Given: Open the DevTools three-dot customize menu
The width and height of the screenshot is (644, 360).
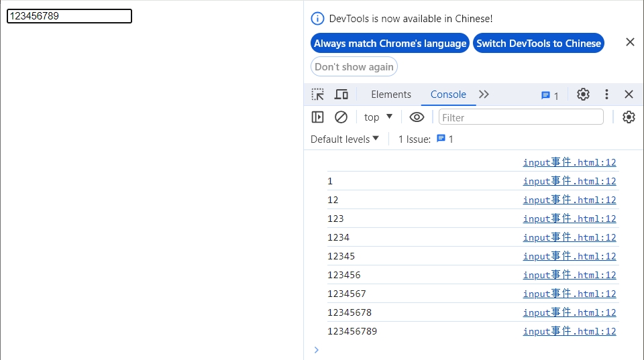Looking at the screenshot, I should tap(606, 95).
